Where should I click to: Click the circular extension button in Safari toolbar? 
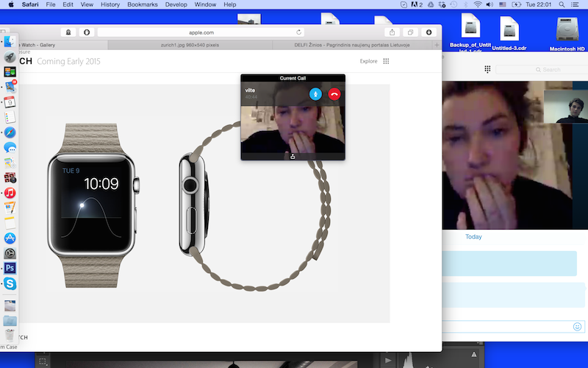point(87,32)
